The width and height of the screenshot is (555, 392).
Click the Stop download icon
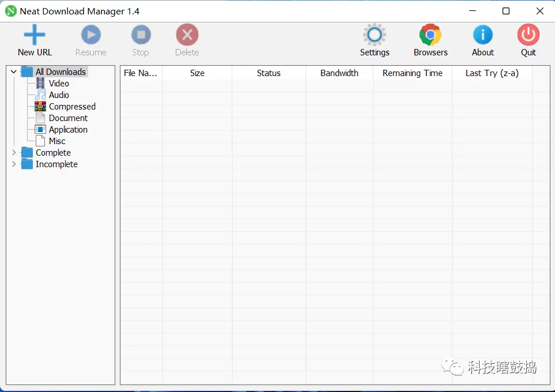click(141, 35)
